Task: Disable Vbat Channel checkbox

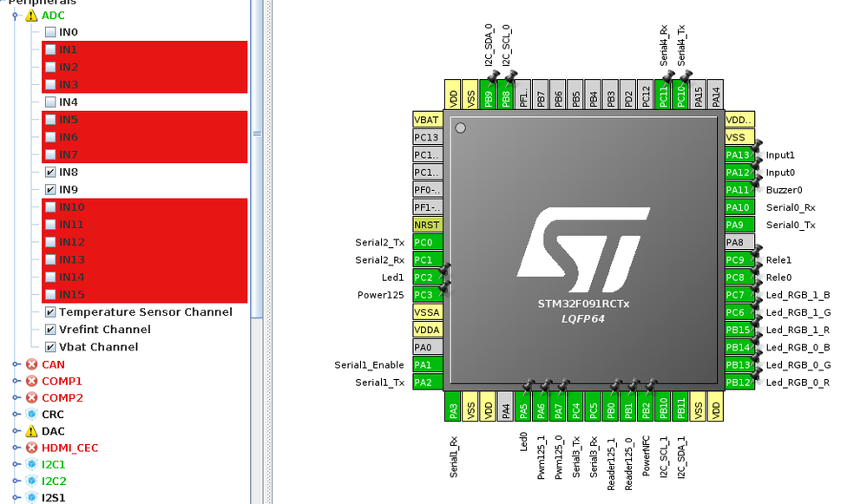Action: [x=50, y=347]
